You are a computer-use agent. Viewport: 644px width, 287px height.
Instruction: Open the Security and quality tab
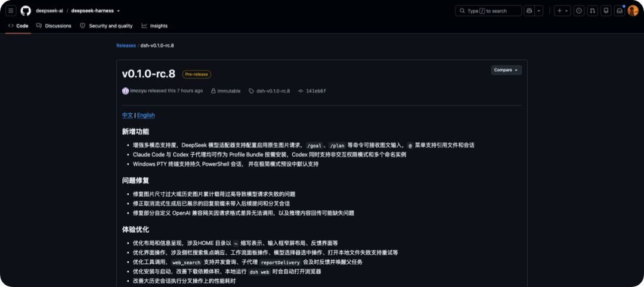[106, 26]
